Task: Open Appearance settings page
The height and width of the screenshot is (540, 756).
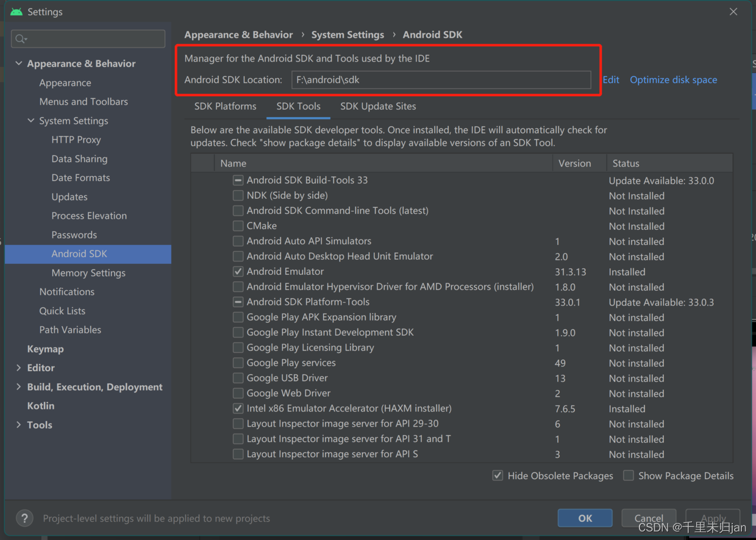Action: click(x=65, y=83)
